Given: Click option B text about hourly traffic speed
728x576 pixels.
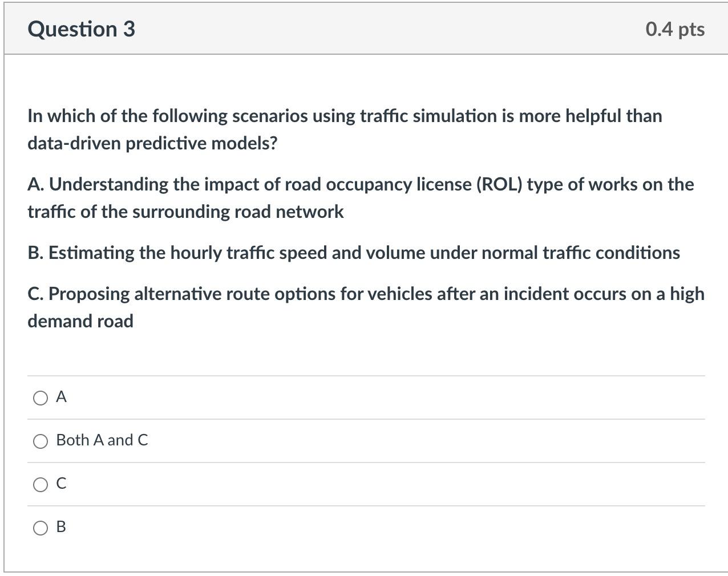Looking at the screenshot, I should click(x=354, y=252).
